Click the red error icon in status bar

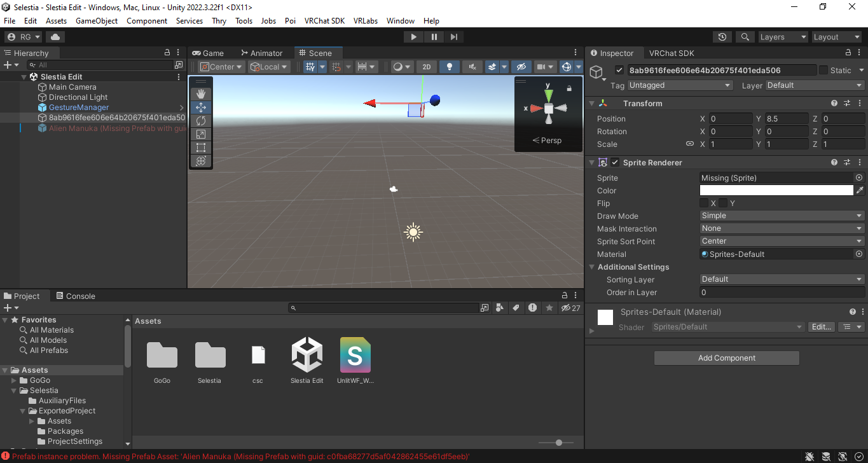(6, 457)
